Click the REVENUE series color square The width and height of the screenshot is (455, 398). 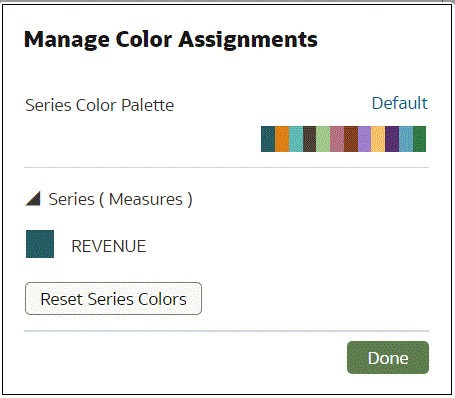[x=40, y=244]
